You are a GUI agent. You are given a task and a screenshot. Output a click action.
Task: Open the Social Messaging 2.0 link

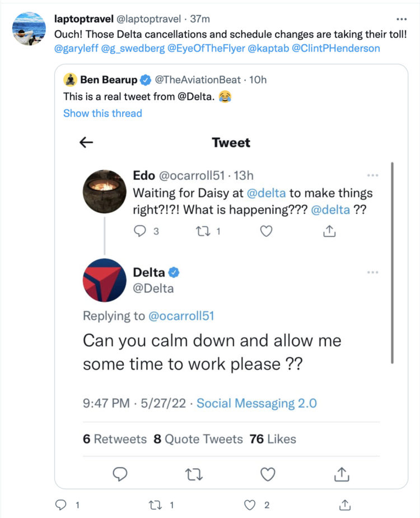tap(256, 403)
